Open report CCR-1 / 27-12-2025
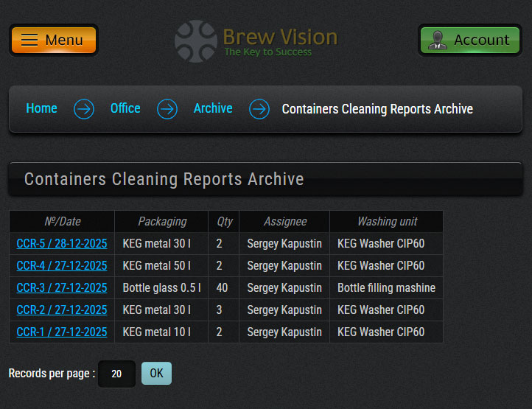532x409 pixels. coord(62,332)
